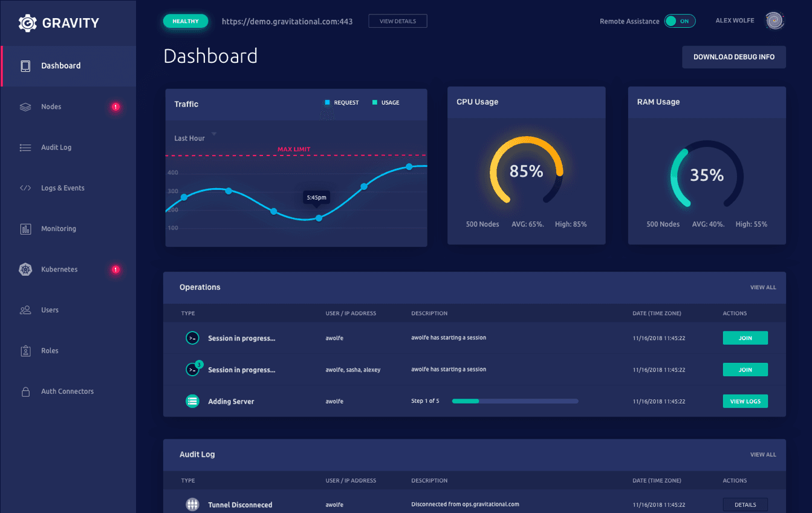Toggle Remote Assistance off

(x=680, y=21)
